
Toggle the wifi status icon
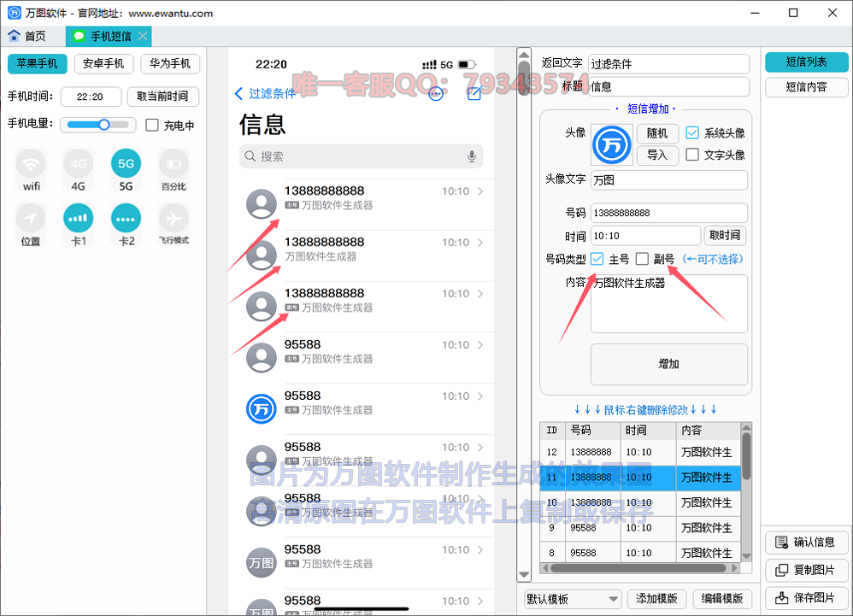(32, 164)
